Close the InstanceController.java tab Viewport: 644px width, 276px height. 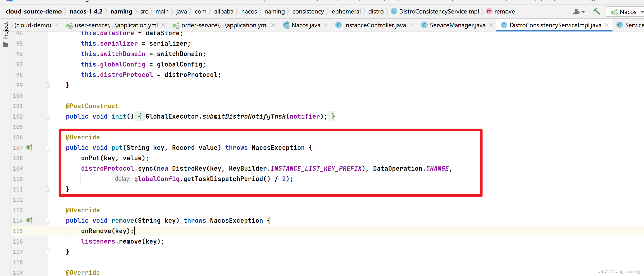click(x=411, y=25)
